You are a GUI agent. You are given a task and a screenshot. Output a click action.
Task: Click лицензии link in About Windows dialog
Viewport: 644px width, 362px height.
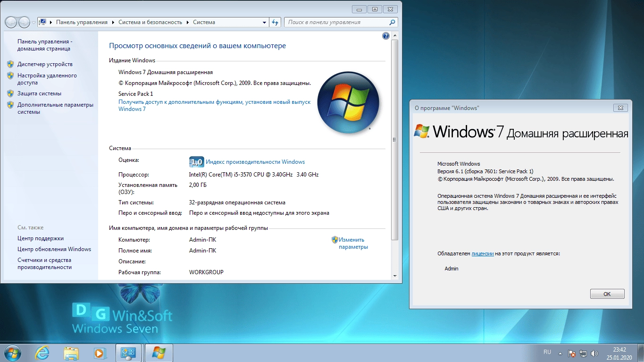483,253
